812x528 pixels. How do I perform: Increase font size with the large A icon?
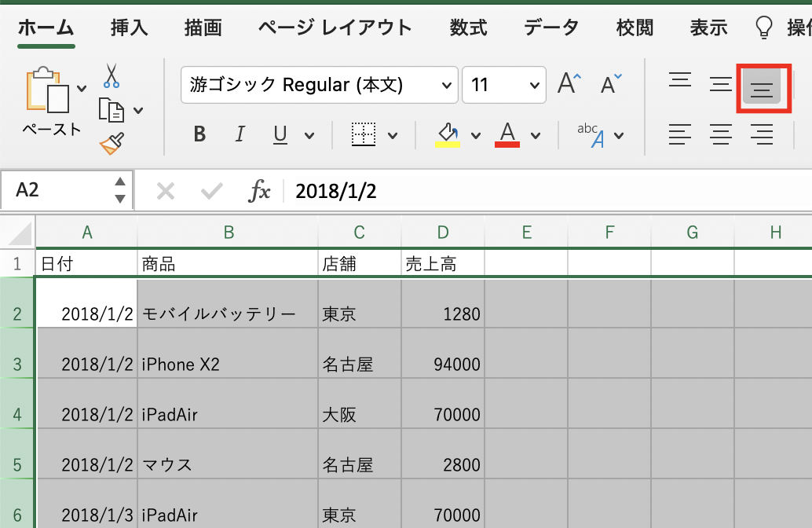569,84
